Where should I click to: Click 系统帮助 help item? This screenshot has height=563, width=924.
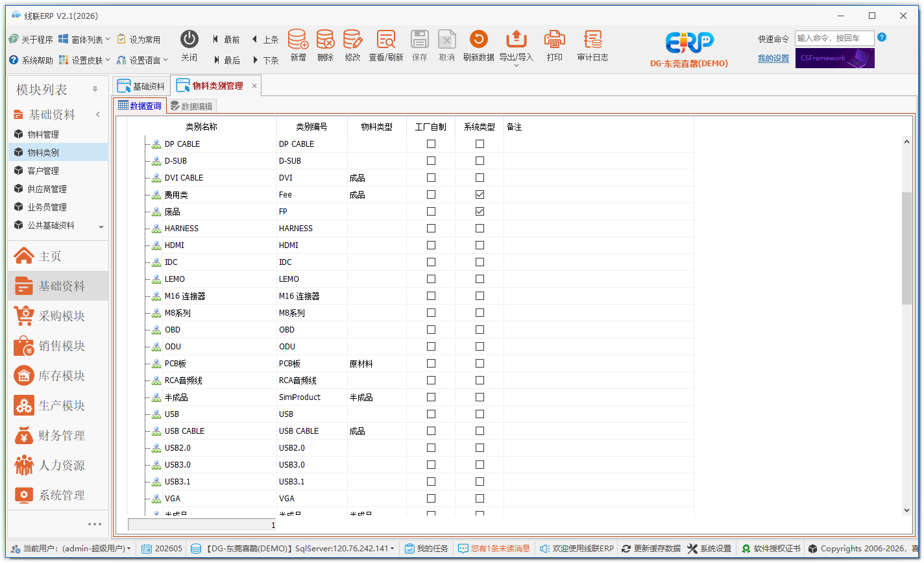pos(30,60)
